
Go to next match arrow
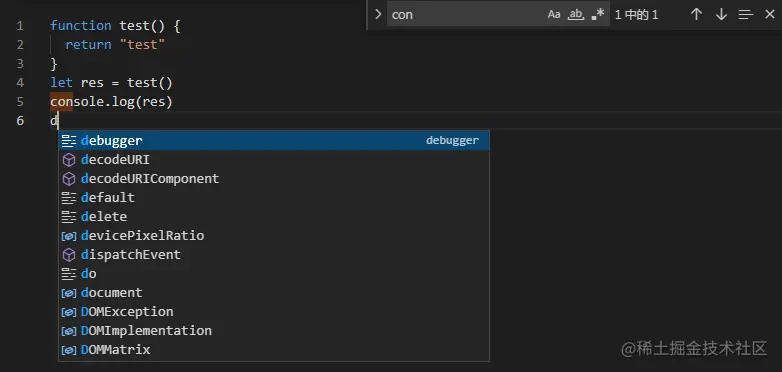coord(721,14)
